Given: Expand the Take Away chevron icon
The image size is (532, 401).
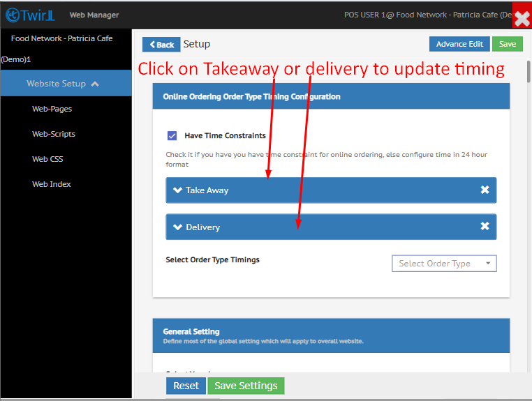Looking at the screenshot, I should click(177, 190).
